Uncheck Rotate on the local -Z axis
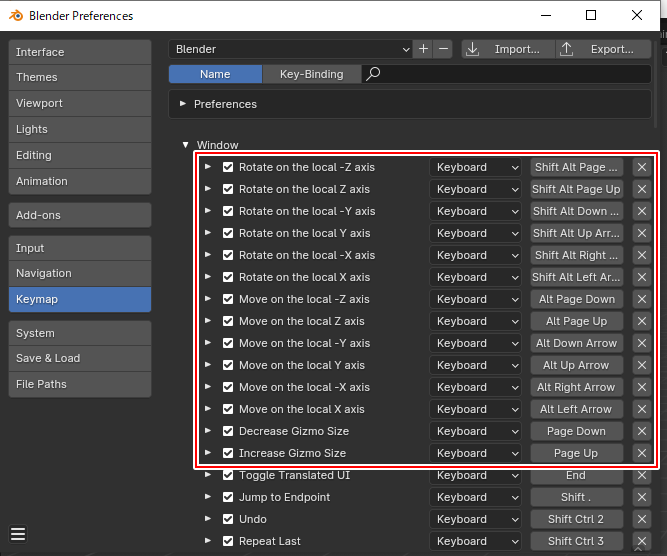Viewport: 667px width, 556px height. (x=228, y=167)
